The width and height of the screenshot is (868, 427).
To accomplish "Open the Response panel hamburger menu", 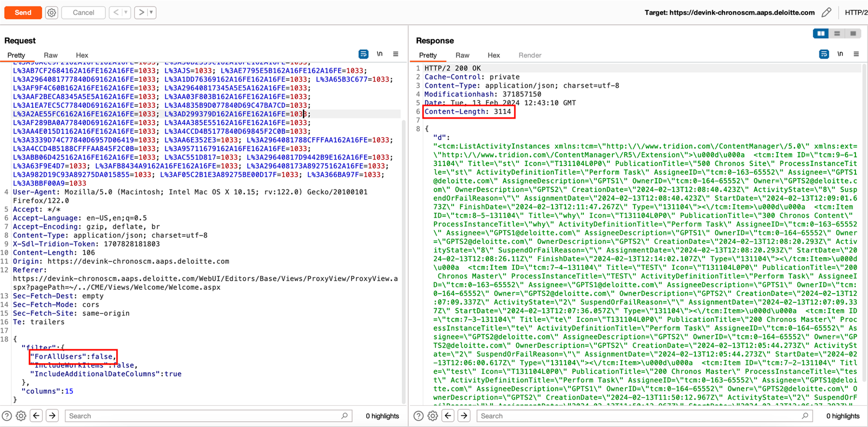I will (856, 54).
